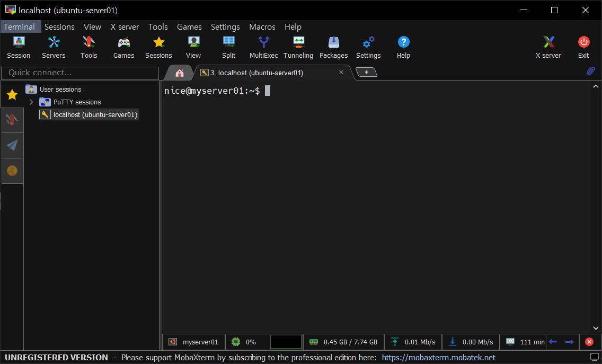Open the Tools menu

(x=158, y=27)
